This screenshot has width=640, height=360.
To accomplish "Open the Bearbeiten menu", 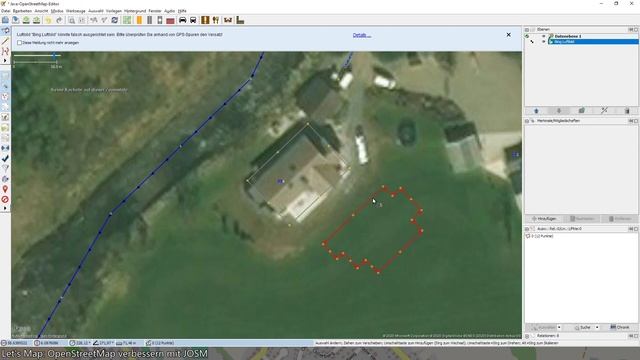I will click(x=22, y=11).
